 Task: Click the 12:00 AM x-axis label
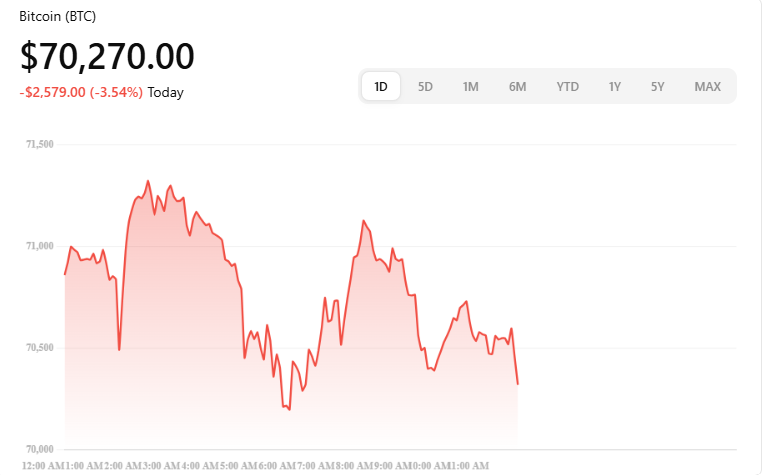pyautogui.click(x=41, y=466)
